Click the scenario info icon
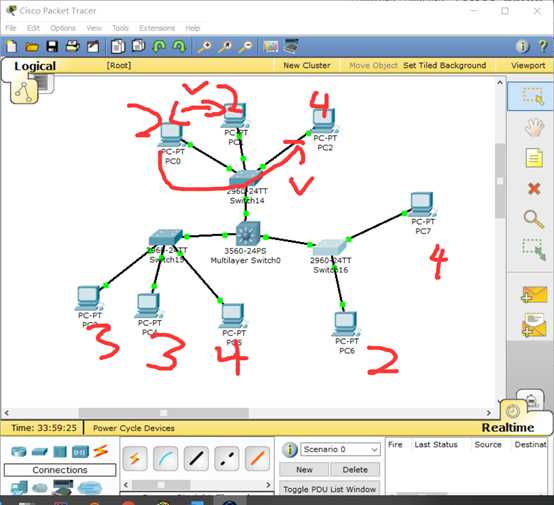Viewport: 554px width, 505px height. [x=290, y=450]
